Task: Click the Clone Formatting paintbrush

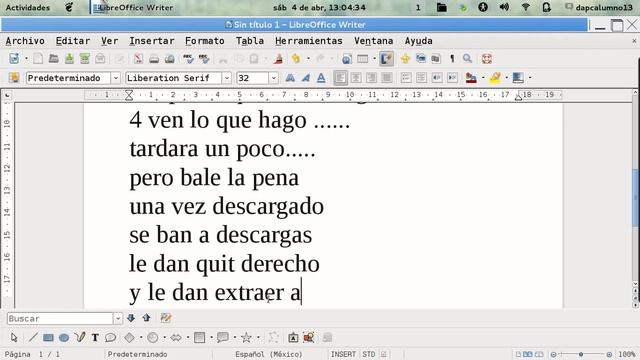Action: pyautogui.click(x=279, y=59)
